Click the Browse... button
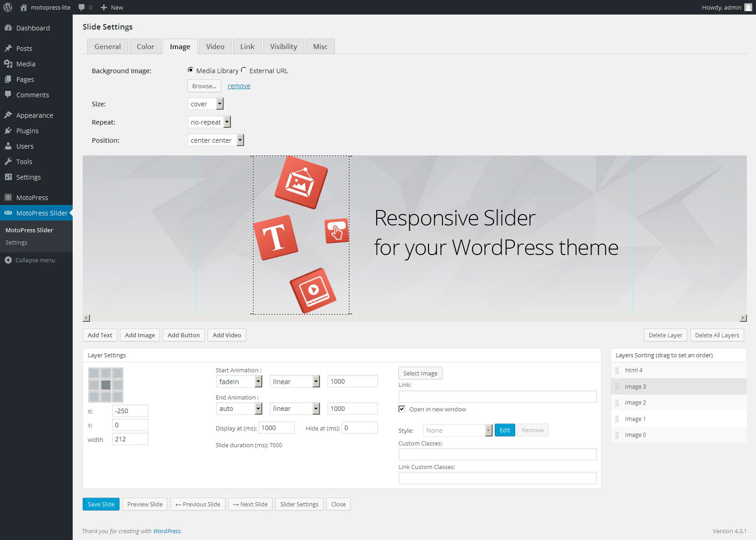Viewport: 756px width, 540px height. (x=204, y=86)
